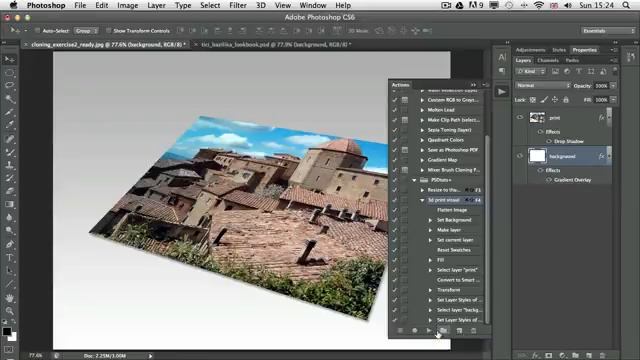This screenshot has height=360, width=640.
Task: Toggle dialog for Save as Photoshop PDF
Action: point(404,150)
